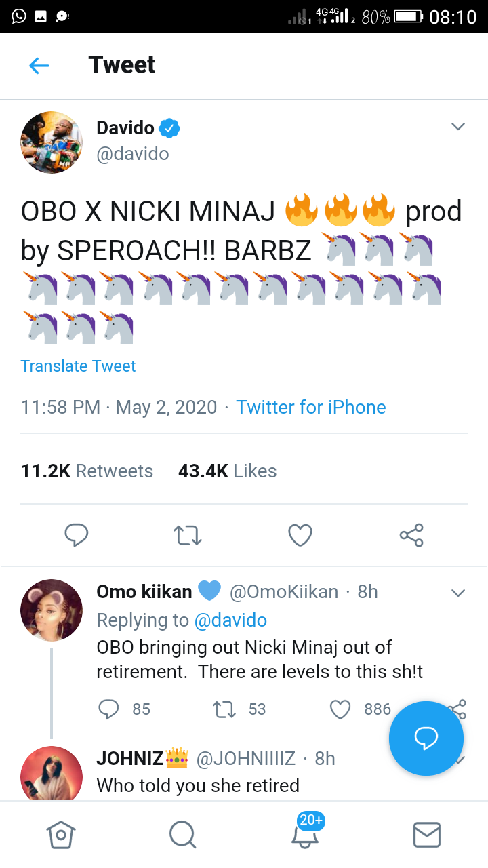Retweet Davido's main tweet
Image resolution: width=488 pixels, height=868 pixels.
coord(188,535)
